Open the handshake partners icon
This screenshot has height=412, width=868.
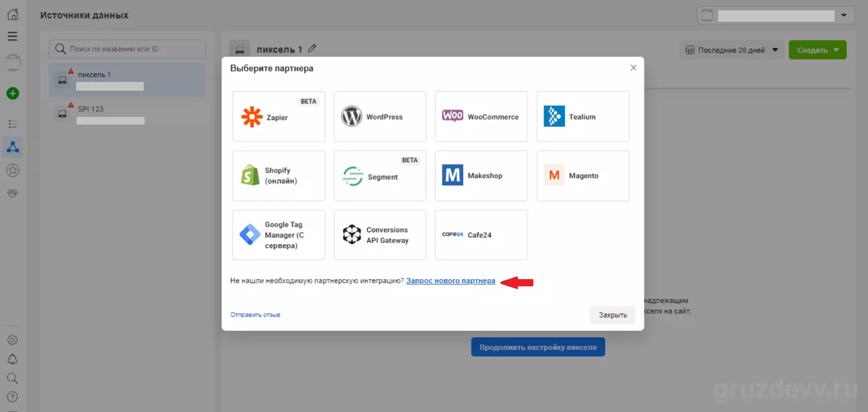(13, 193)
